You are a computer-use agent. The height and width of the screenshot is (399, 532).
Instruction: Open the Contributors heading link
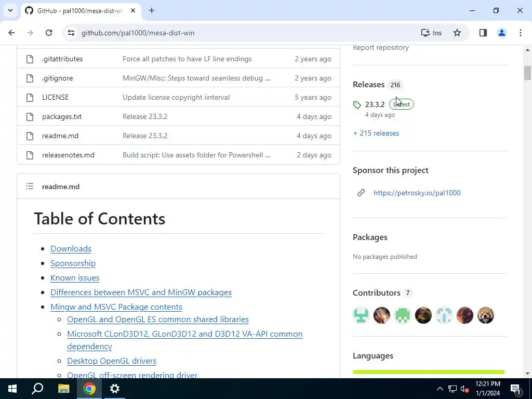pyautogui.click(x=377, y=292)
